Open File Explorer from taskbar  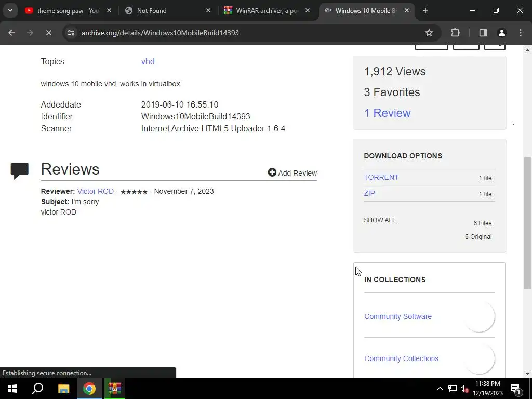click(x=63, y=389)
